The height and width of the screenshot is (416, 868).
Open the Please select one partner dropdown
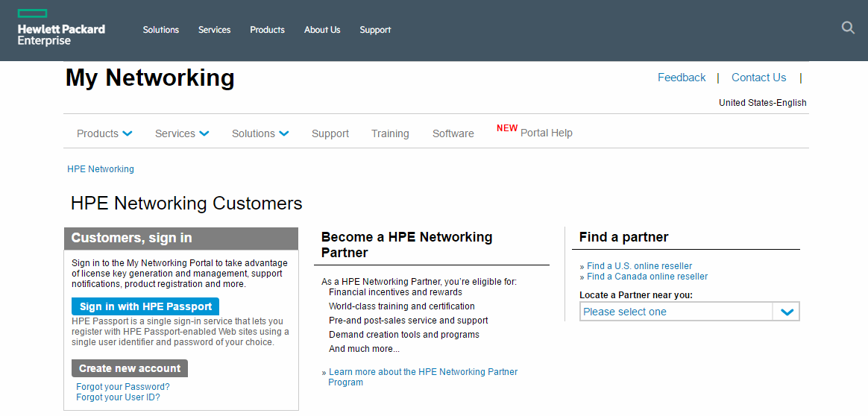[x=689, y=312]
